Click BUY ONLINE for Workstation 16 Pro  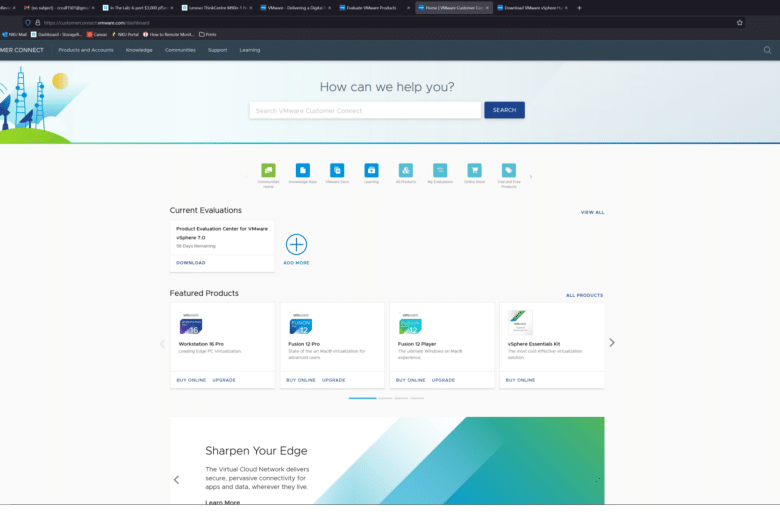191,380
